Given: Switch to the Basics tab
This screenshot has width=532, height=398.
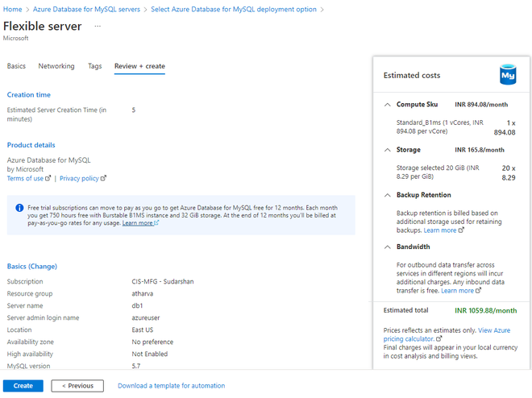Looking at the screenshot, I should click(x=16, y=66).
